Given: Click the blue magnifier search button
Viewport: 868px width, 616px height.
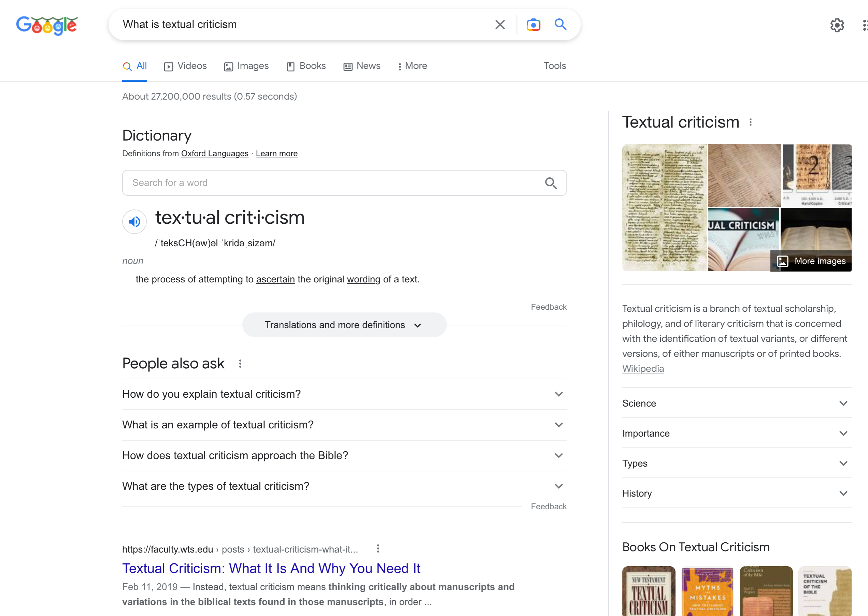Looking at the screenshot, I should coord(560,25).
